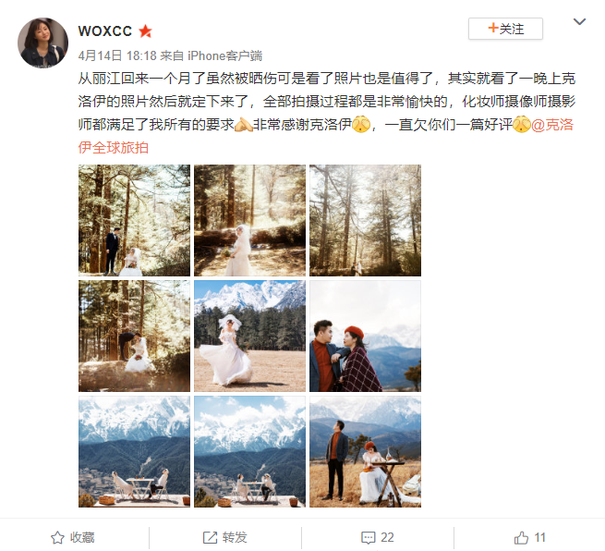Viewport: 605px width, 551px height.
Task: Open the post options chevron menu
Action: [580, 22]
